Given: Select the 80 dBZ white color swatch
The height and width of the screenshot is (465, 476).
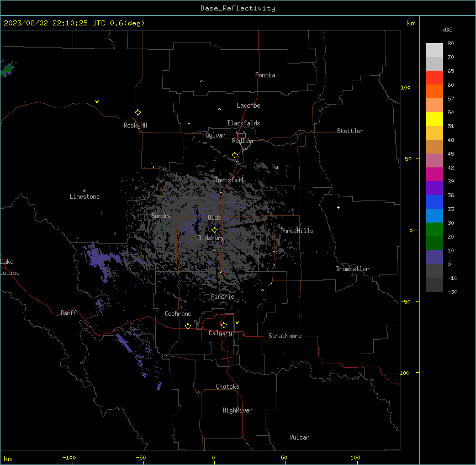Looking at the screenshot, I should (434, 50).
